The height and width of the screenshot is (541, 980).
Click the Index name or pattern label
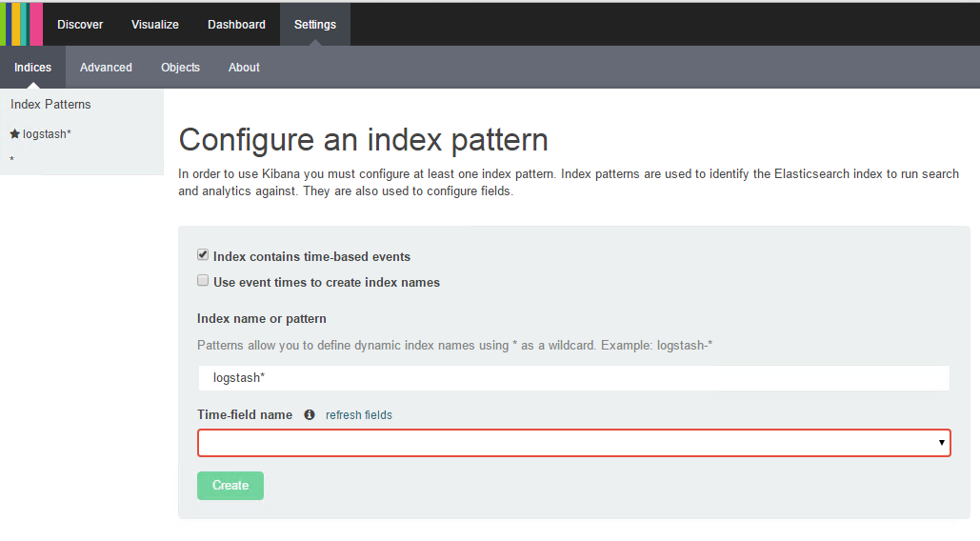pyautogui.click(x=261, y=319)
